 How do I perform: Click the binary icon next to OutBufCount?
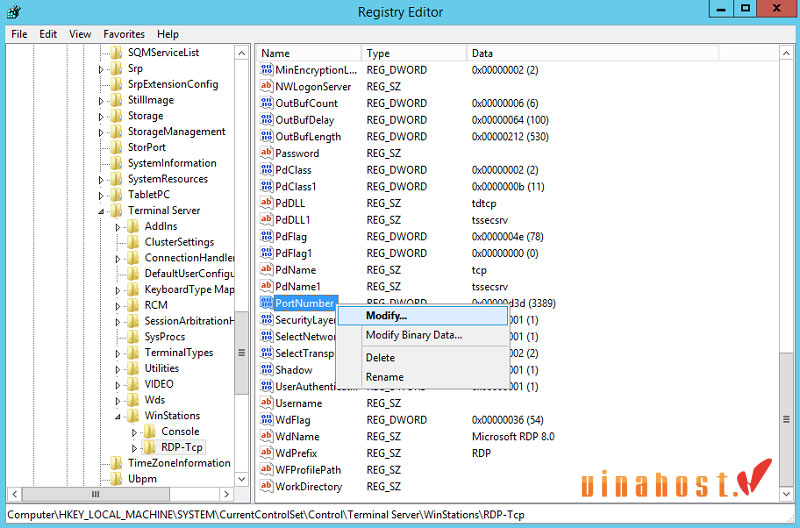pos(266,103)
